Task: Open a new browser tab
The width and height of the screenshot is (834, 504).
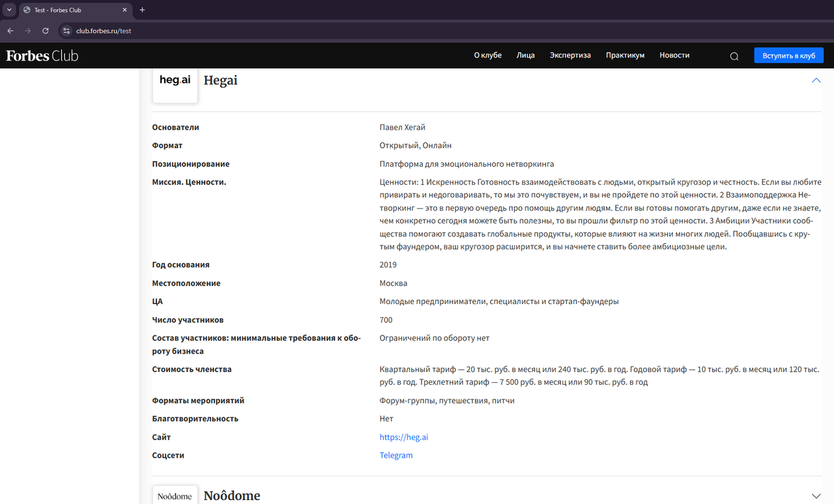Action: click(x=142, y=10)
